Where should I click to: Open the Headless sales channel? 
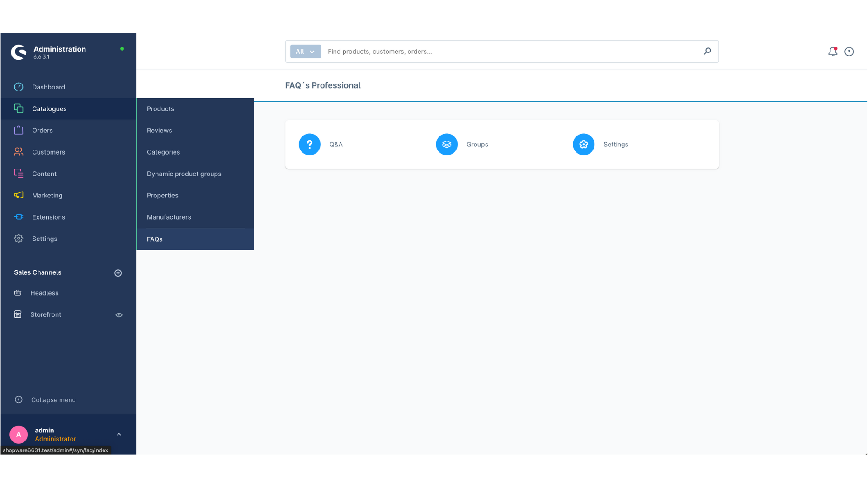[44, 293]
